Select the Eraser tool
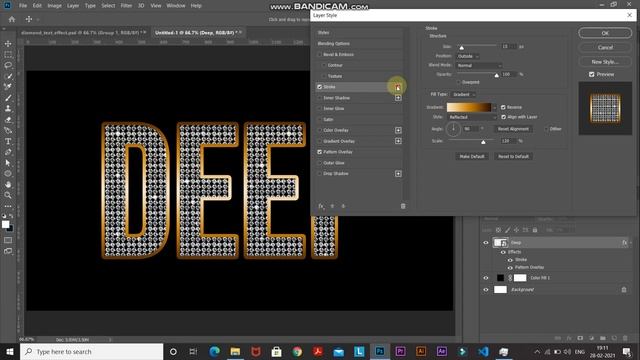Screen dimensions: 640x360 (x=8, y=120)
